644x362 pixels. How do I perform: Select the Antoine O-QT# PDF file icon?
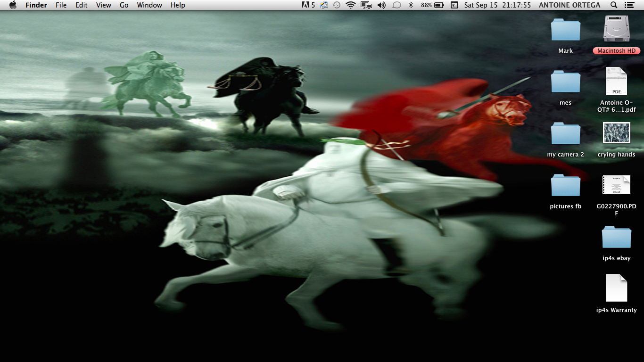click(x=617, y=81)
